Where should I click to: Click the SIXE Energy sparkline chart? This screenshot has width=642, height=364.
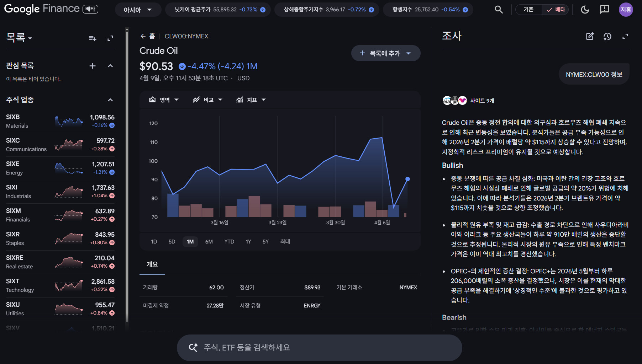[x=69, y=168]
